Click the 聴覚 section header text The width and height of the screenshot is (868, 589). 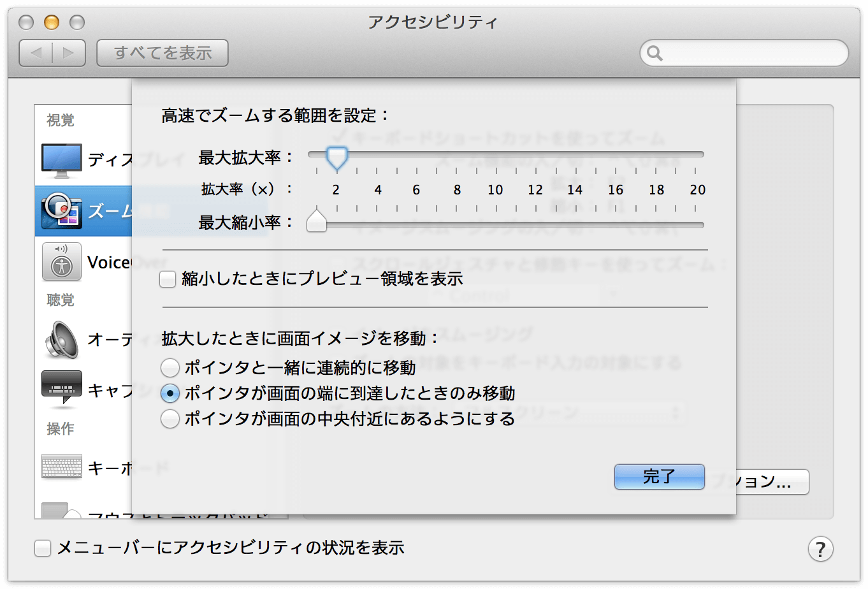pos(61,300)
